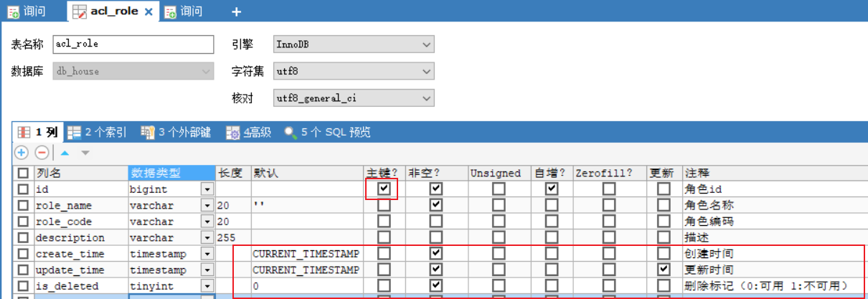This screenshot has width=868, height=299.
Task: Toggle primary key checkbox for role_code row
Action: coord(385,222)
